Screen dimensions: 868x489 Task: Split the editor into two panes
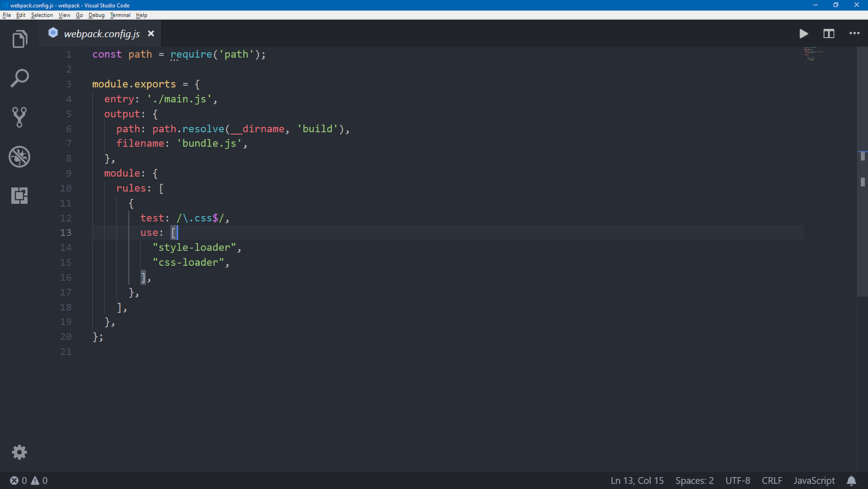coord(829,34)
